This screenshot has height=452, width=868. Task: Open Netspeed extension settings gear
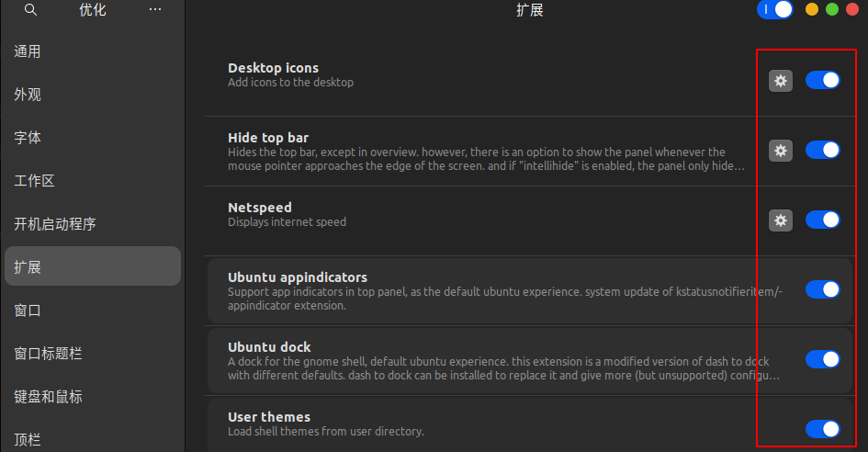point(781,220)
